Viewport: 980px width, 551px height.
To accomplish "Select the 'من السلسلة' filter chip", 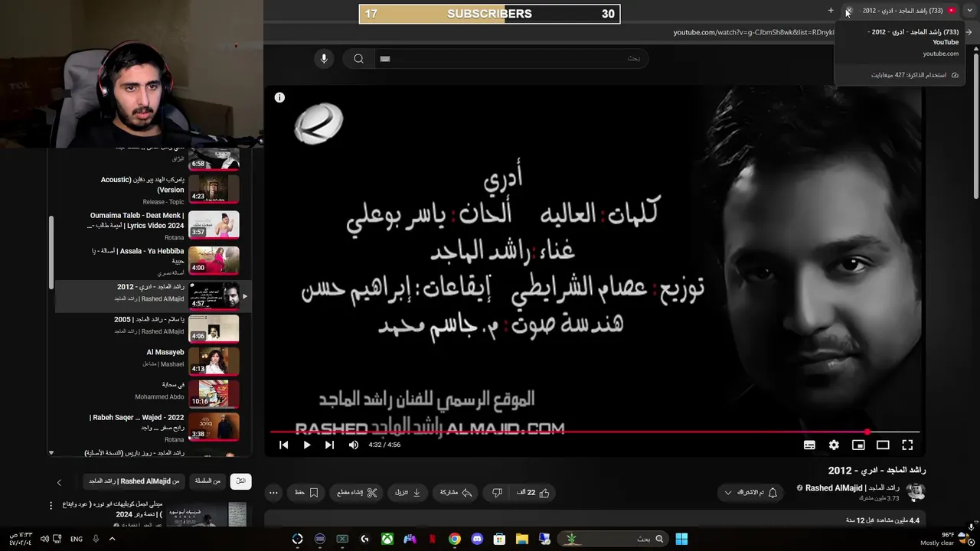I will pyautogui.click(x=207, y=481).
